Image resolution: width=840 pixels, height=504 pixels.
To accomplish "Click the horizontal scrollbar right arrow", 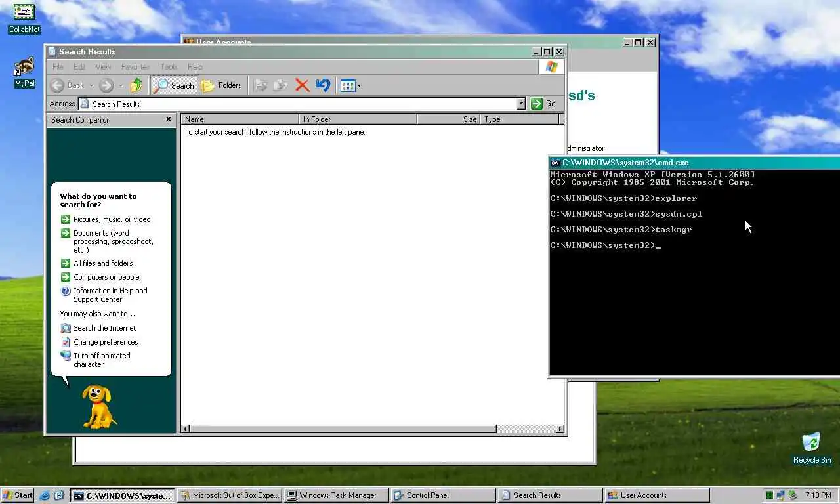I will (560, 429).
